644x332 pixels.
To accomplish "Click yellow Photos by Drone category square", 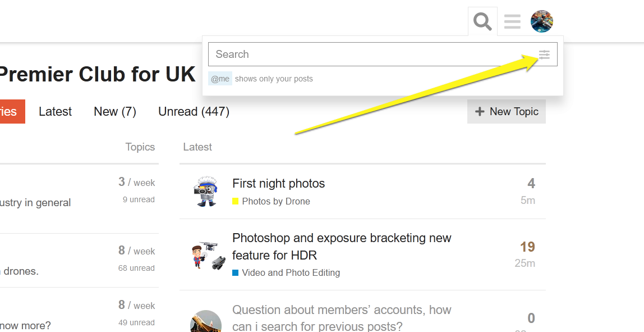I will 236,201.
